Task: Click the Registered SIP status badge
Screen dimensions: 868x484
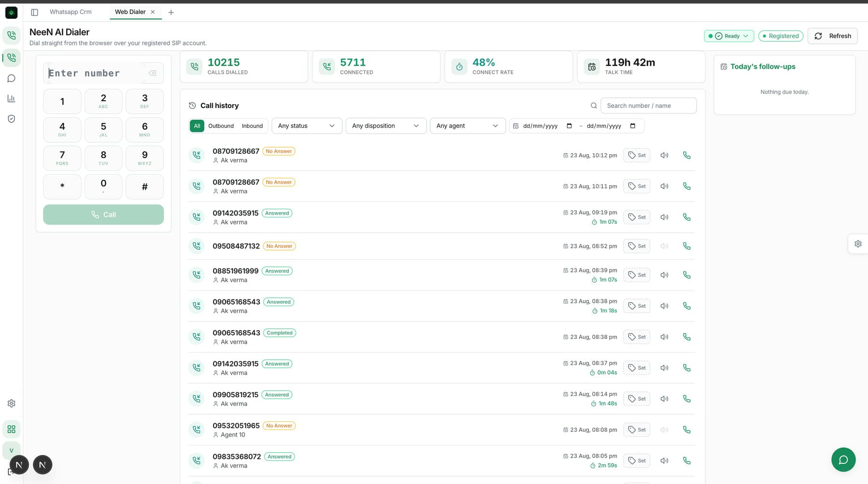Action: coord(781,36)
